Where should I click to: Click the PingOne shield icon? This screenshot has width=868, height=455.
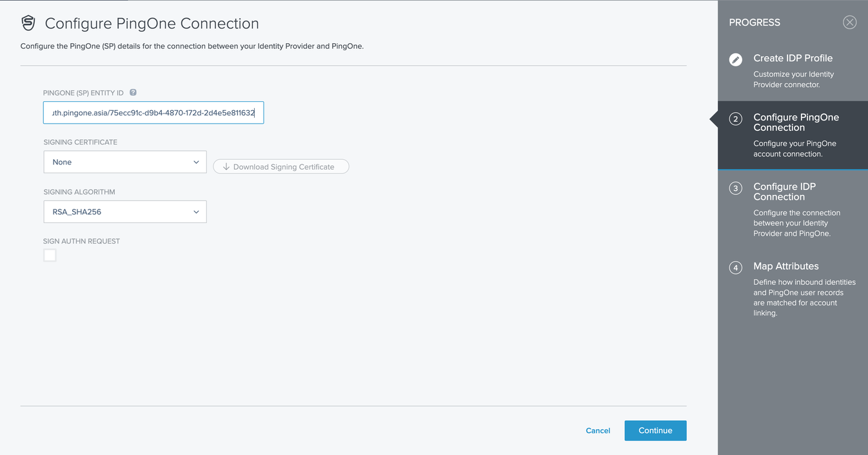28,23
